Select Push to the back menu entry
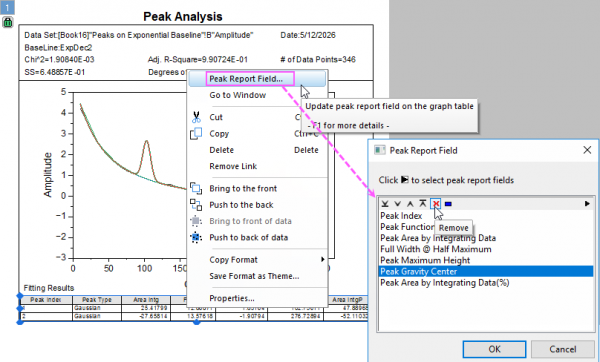600x362 pixels. tap(241, 205)
